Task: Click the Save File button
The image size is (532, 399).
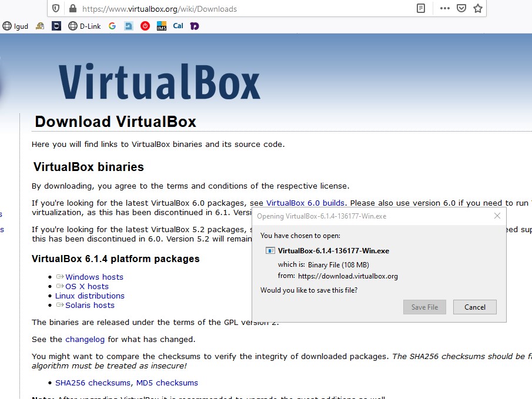Action: click(x=424, y=307)
